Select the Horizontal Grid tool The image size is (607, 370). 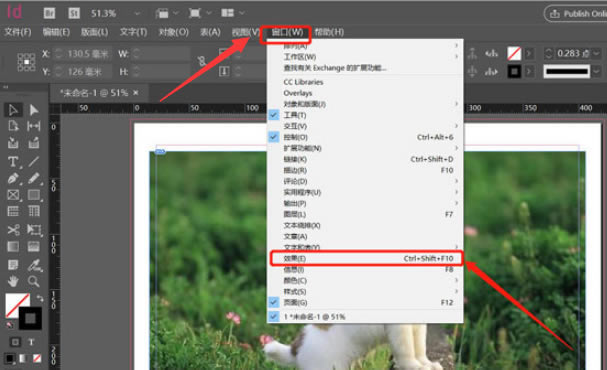[13, 211]
